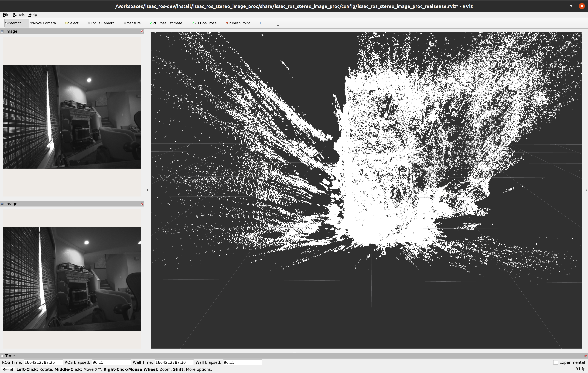The image size is (588, 373).
Task: Choose the Select tool
Action: [x=72, y=23]
